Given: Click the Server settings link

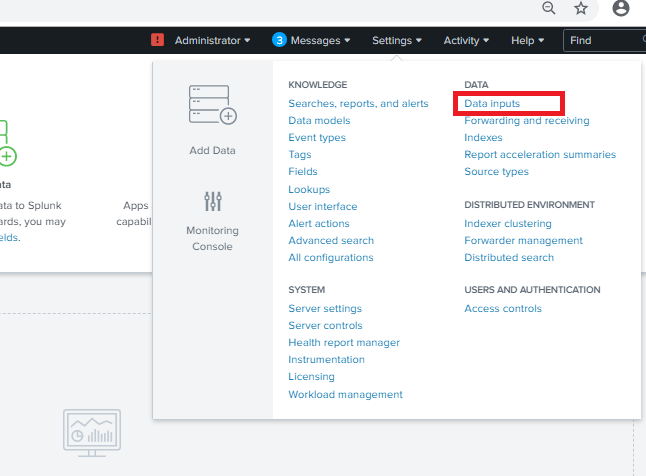Looking at the screenshot, I should (325, 308).
